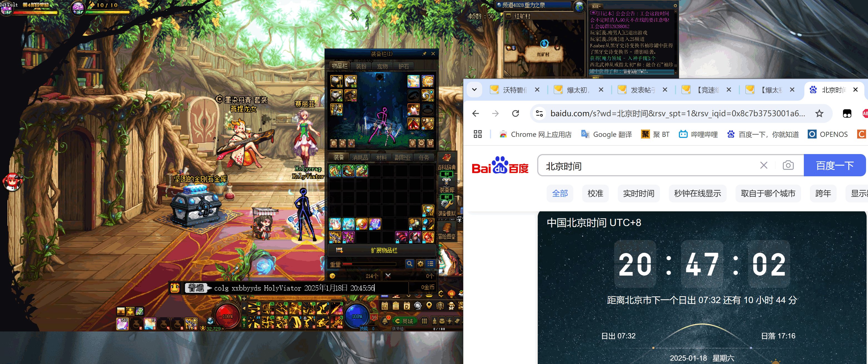Click the inventory search magnifier icon
The image size is (868, 364).
tap(409, 263)
